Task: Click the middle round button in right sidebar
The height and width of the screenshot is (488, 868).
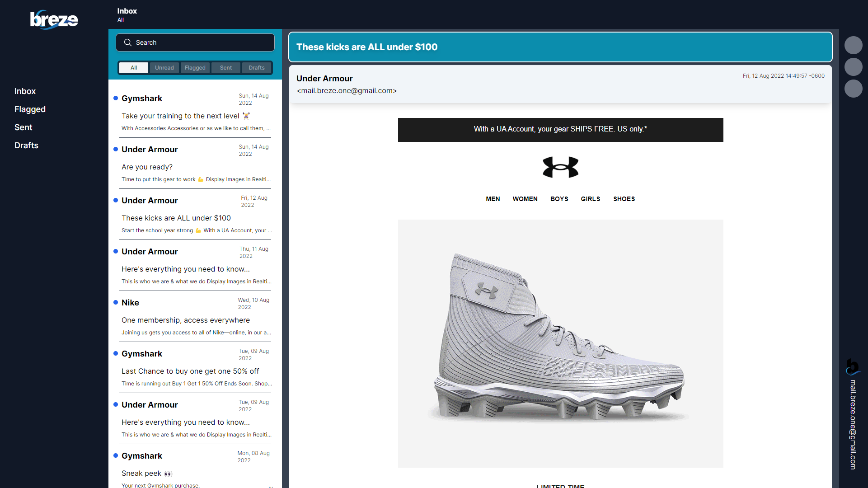Action: (853, 67)
